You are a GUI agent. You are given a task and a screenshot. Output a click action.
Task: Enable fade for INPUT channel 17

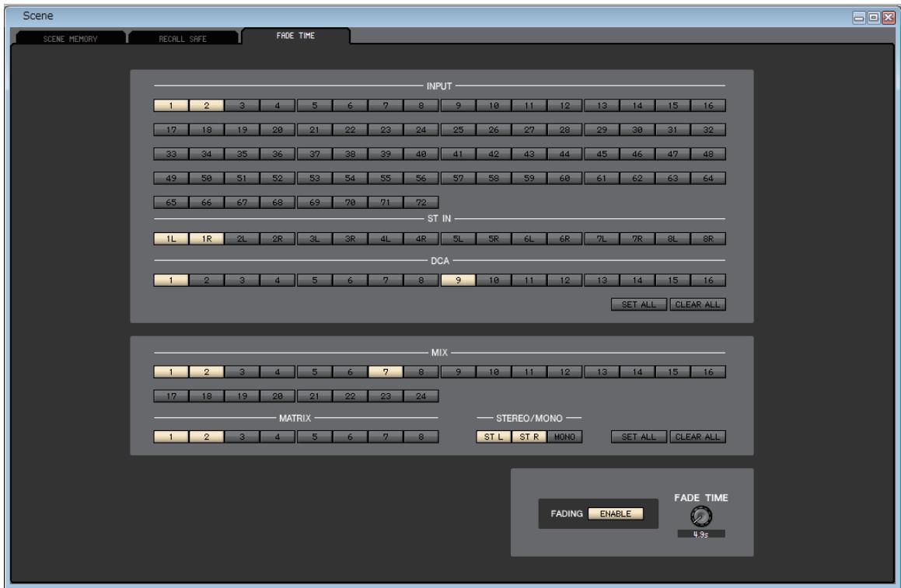coord(171,130)
